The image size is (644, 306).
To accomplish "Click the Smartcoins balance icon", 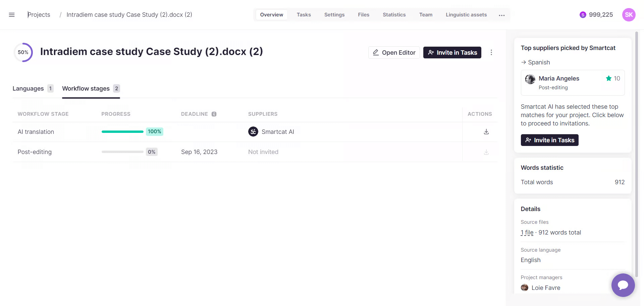I will click(x=583, y=15).
